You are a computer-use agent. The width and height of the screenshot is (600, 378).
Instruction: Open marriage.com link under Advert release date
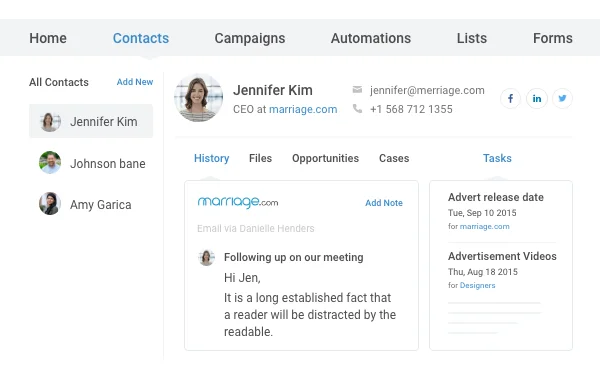click(484, 226)
